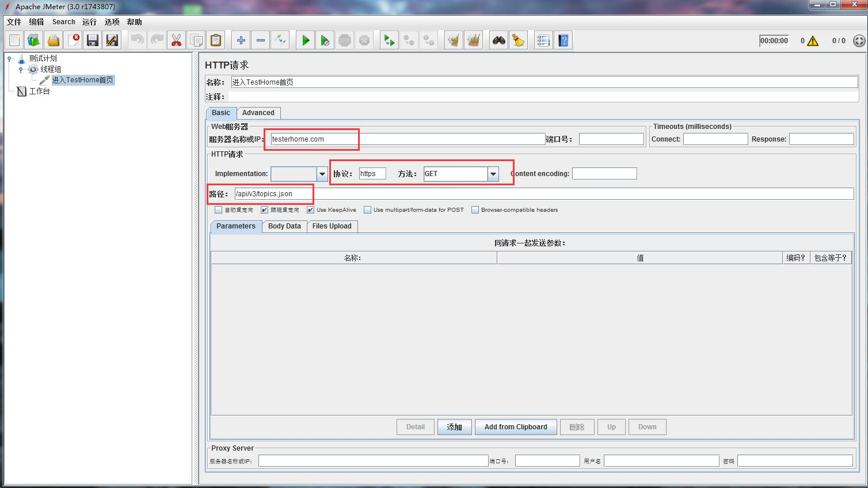
Task: Click the 协议 field containing https
Action: 372,174
